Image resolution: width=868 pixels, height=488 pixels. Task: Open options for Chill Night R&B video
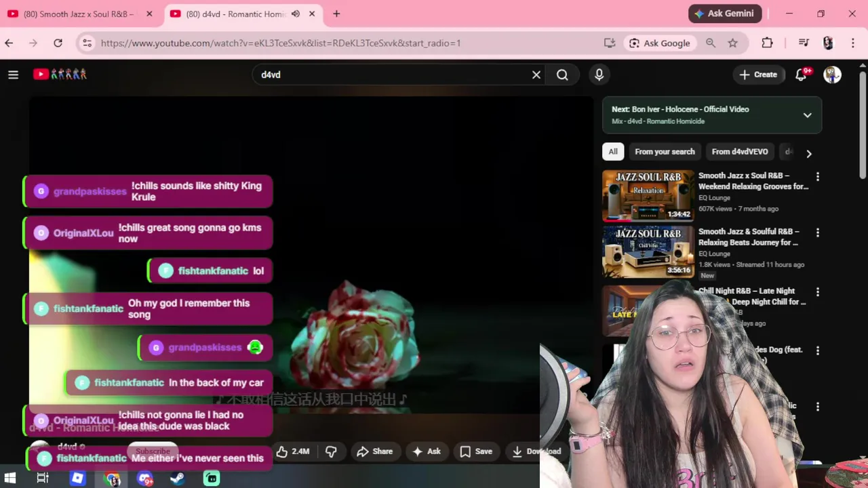(x=817, y=292)
